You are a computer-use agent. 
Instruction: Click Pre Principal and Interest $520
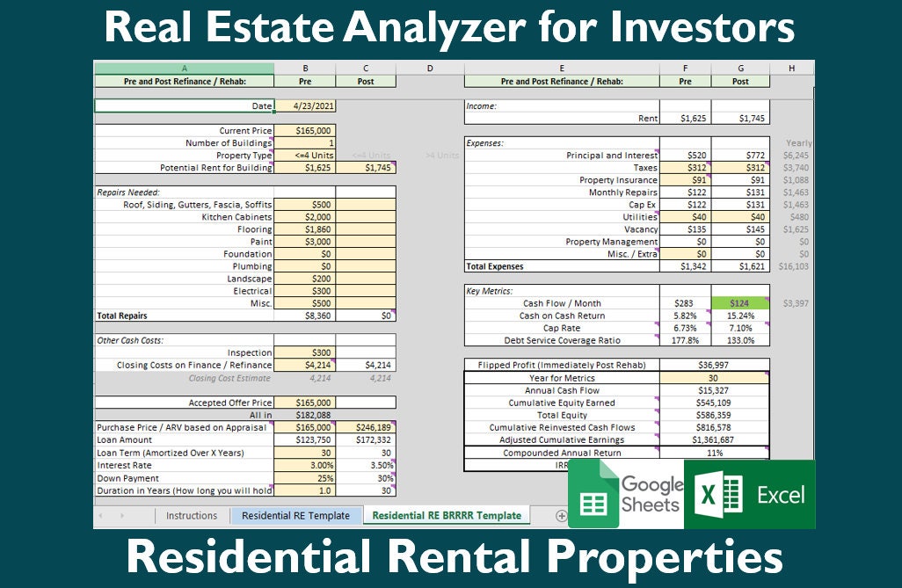686,156
